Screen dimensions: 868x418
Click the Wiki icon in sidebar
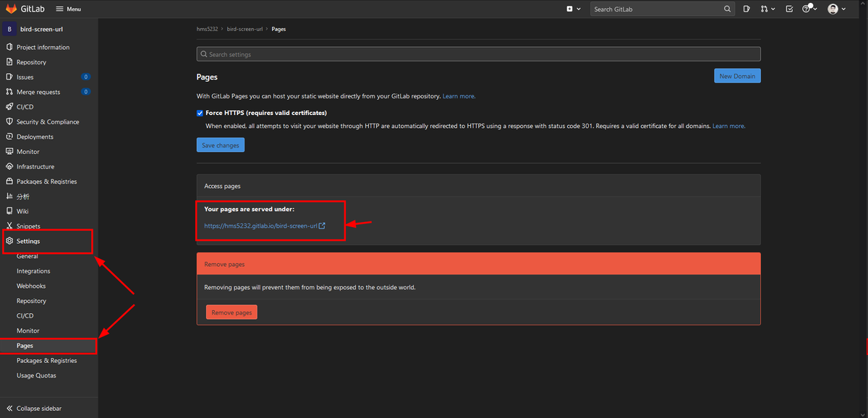pyautogui.click(x=9, y=211)
